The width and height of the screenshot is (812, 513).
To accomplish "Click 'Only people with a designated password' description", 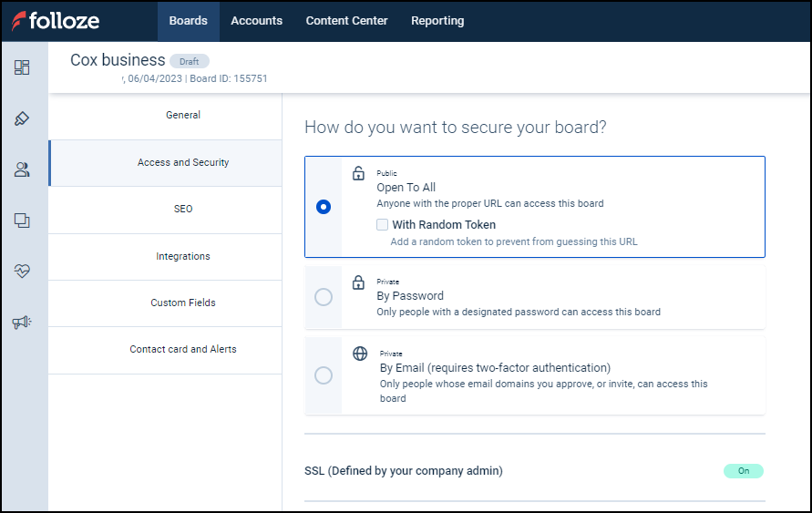I will pyautogui.click(x=519, y=313).
